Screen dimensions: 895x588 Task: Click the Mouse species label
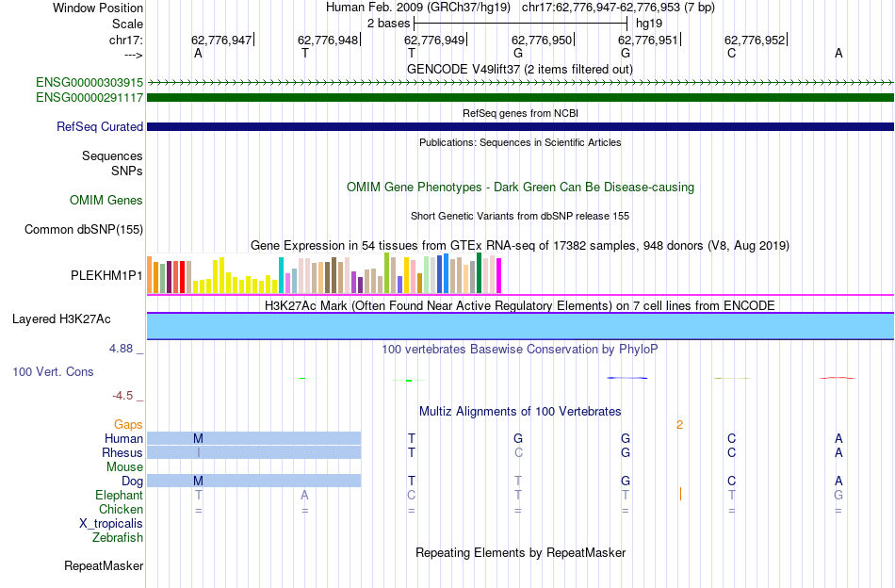(124, 467)
